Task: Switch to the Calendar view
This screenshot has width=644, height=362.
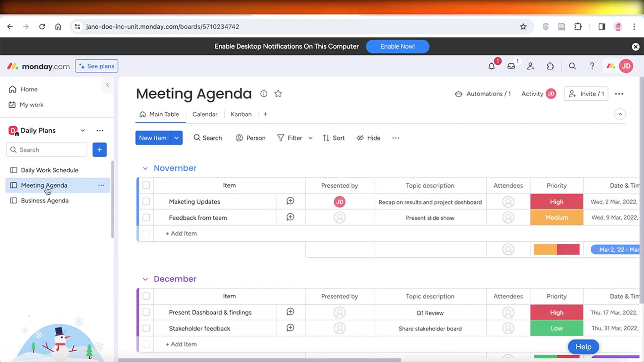Action: (x=205, y=114)
